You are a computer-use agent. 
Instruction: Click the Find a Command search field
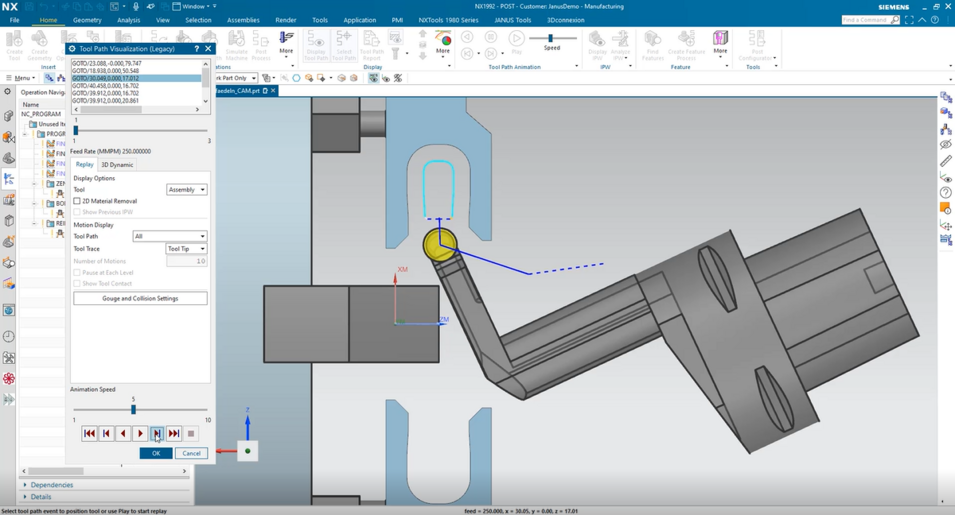click(x=871, y=20)
